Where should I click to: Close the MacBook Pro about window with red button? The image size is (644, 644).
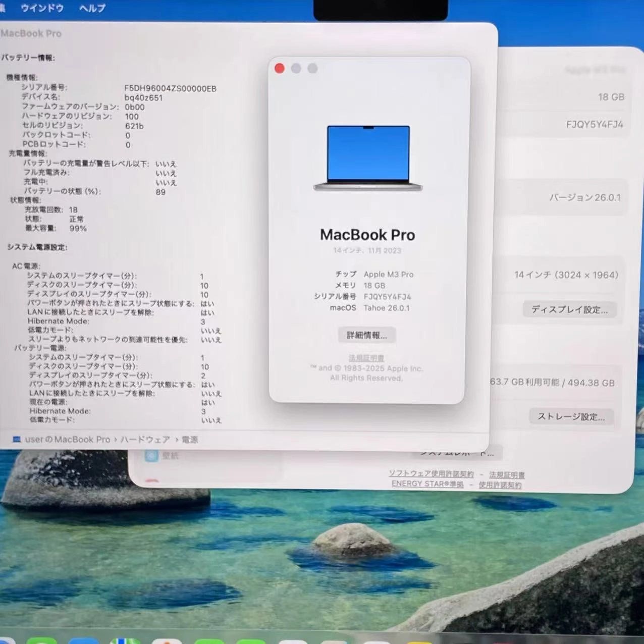tap(280, 69)
